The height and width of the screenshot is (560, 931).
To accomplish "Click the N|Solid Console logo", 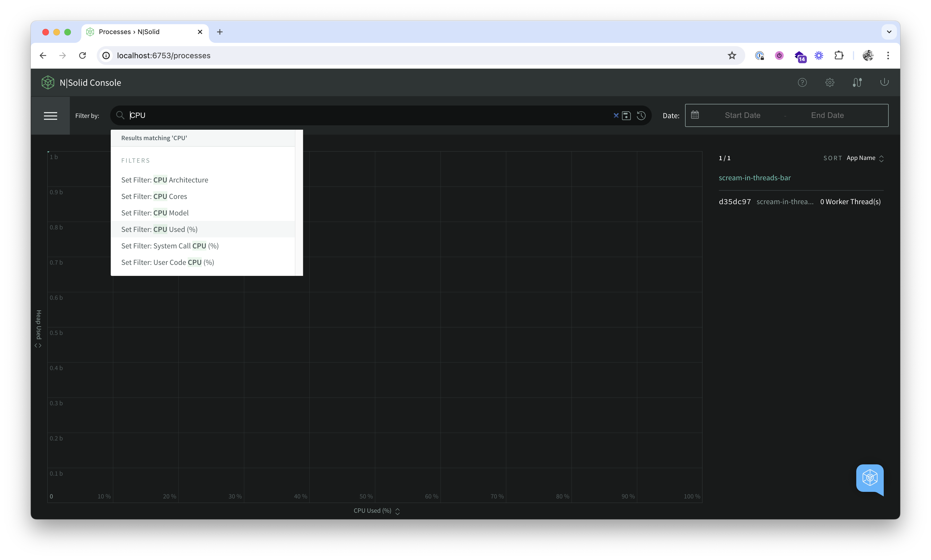I will coord(48,83).
